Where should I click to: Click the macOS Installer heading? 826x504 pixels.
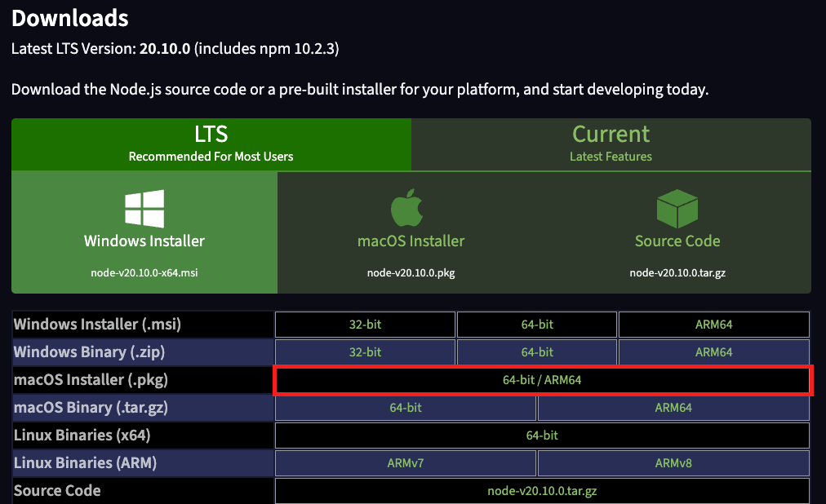tap(411, 241)
